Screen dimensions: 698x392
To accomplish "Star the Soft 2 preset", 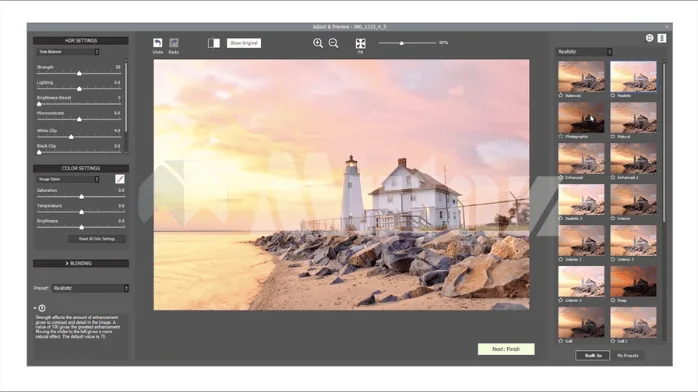I will pyautogui.click(x=613, y=341).
